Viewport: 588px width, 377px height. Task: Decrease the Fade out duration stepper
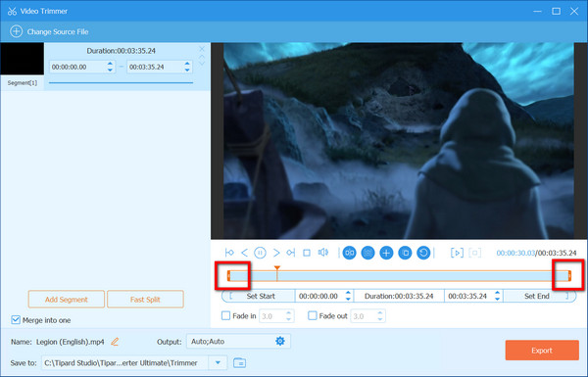click(380, 319)
